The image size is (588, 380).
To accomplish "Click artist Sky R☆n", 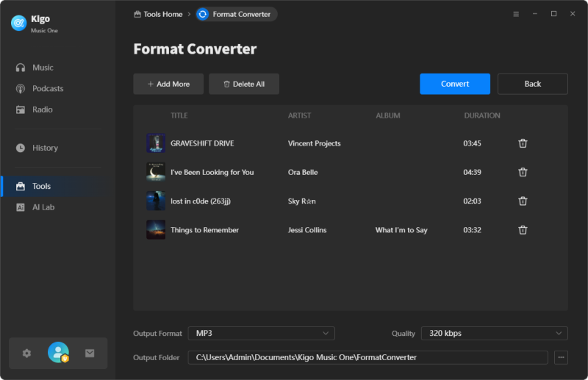I will pos(302,201).
